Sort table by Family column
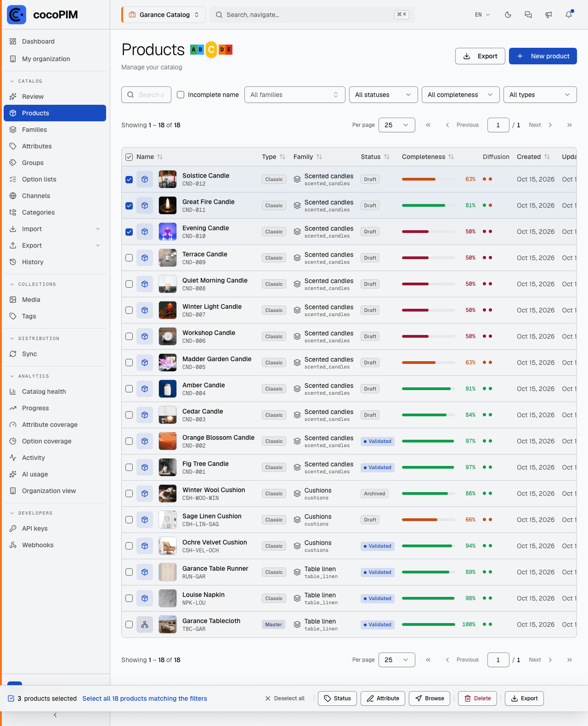The width and height of the screenshot is (588, 726). coord(308,157)
